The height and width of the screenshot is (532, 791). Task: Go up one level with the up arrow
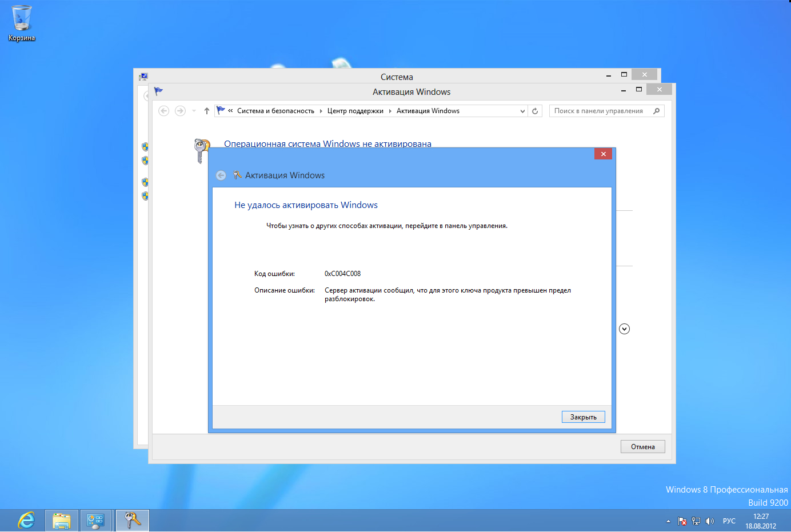(206, 111)
